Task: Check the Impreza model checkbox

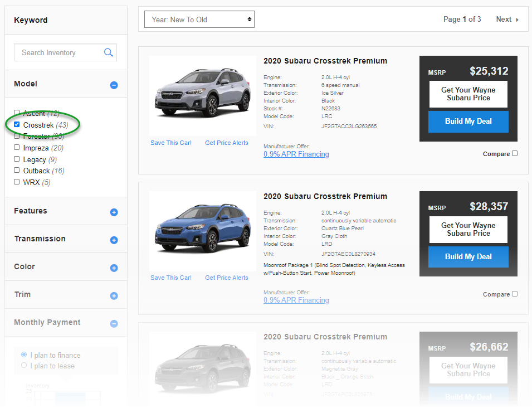Action: [17, 147]
